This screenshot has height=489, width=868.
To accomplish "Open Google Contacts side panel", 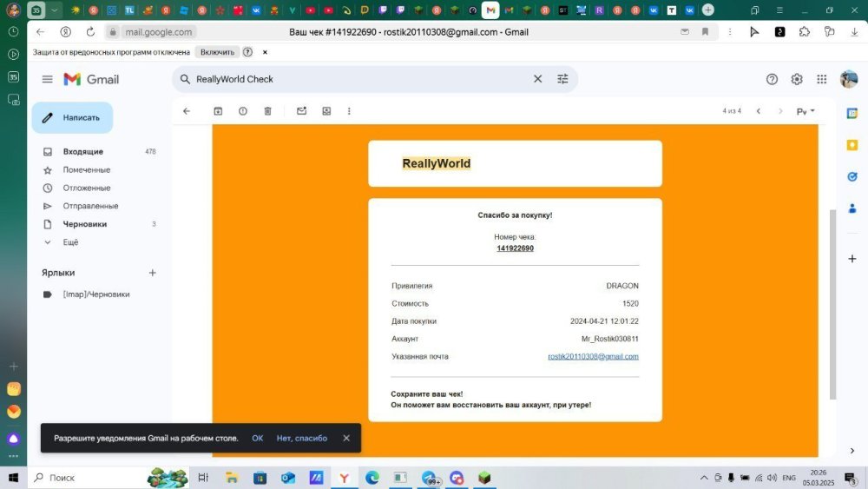I will coord(852,208).
